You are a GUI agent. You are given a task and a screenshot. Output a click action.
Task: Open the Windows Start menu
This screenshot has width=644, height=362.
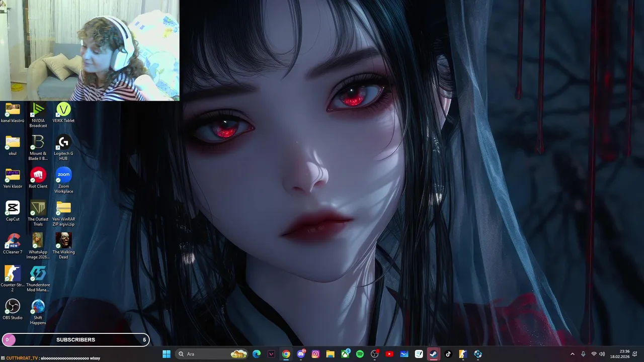pos(167,354)
